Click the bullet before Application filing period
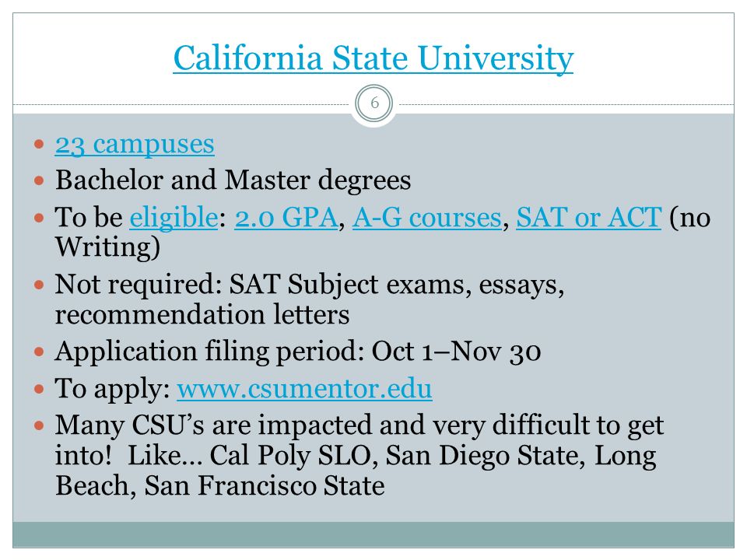This screenshot has width=747, height=560. (x=39, y=352)
